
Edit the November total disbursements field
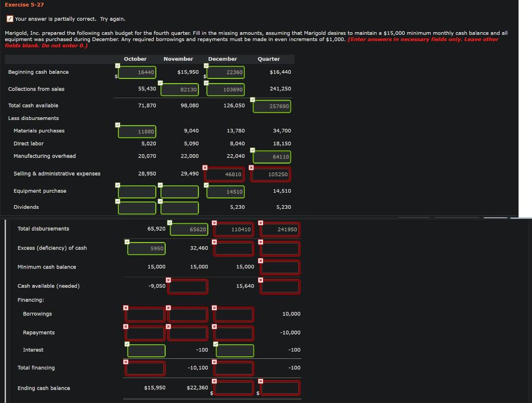(189, 230)
